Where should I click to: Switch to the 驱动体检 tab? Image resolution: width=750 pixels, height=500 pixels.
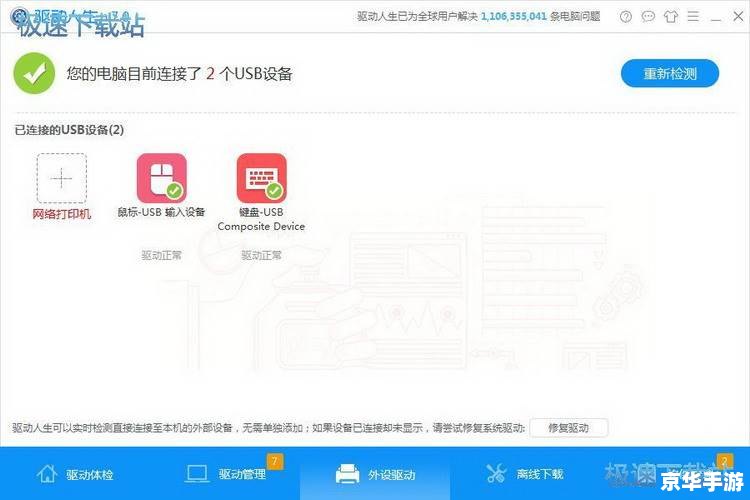coord(75,474)
